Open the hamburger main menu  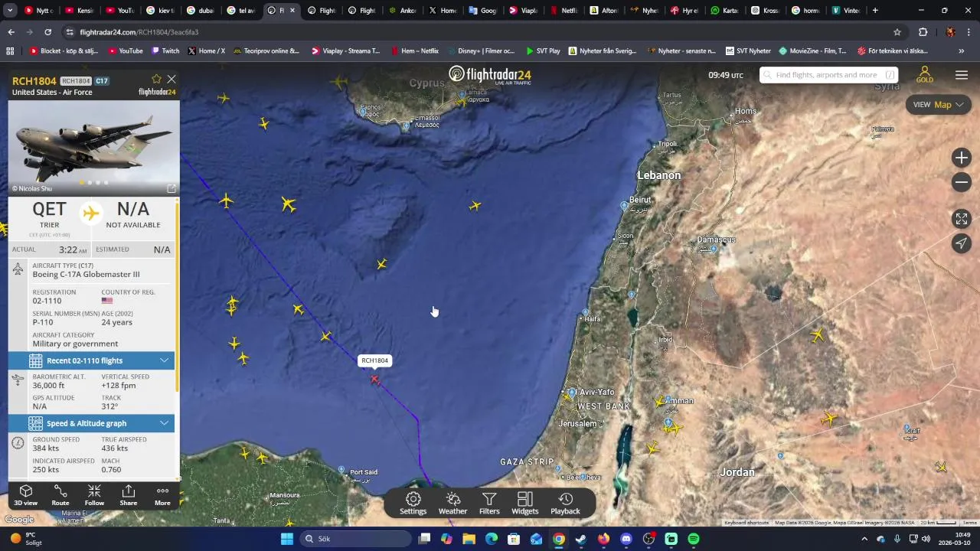point(962,75)
